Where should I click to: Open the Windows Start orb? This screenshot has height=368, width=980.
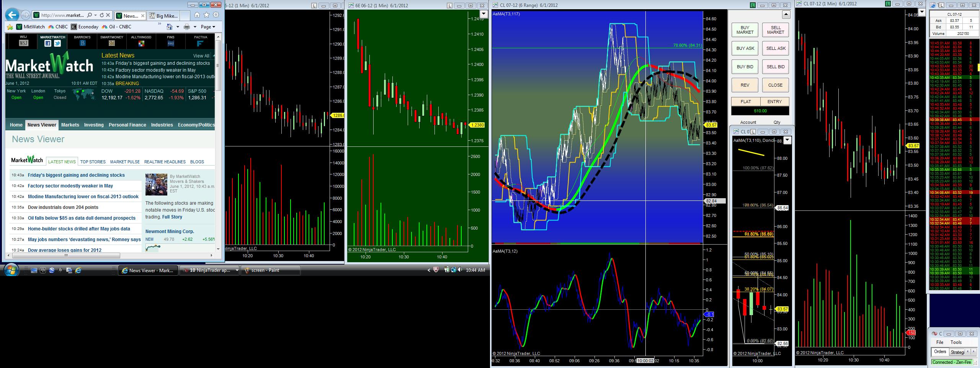(x=11, y=270)
